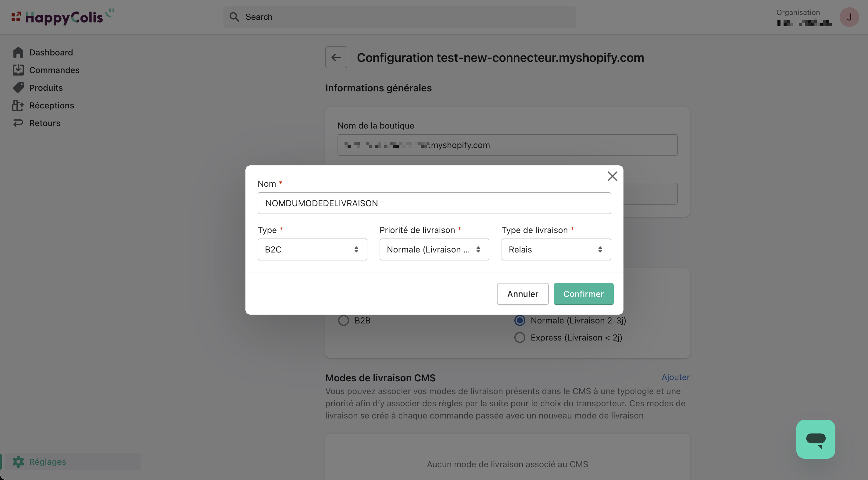Close the delivery mode dialog

[x=612, y=176]
